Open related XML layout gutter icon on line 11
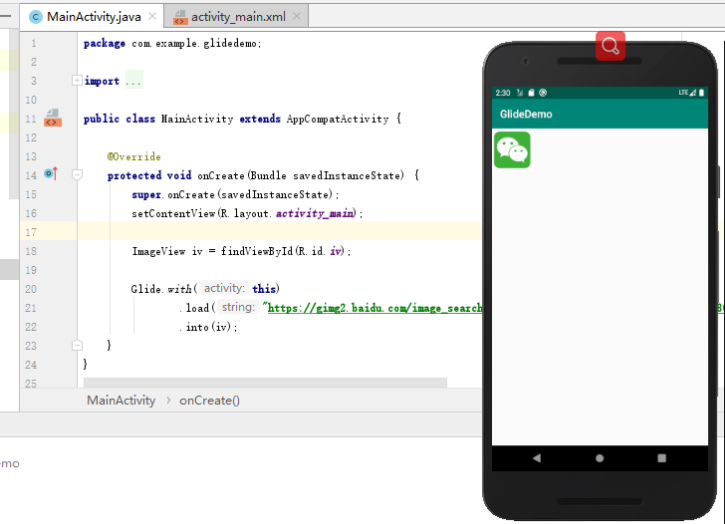 tap(53, 118)
